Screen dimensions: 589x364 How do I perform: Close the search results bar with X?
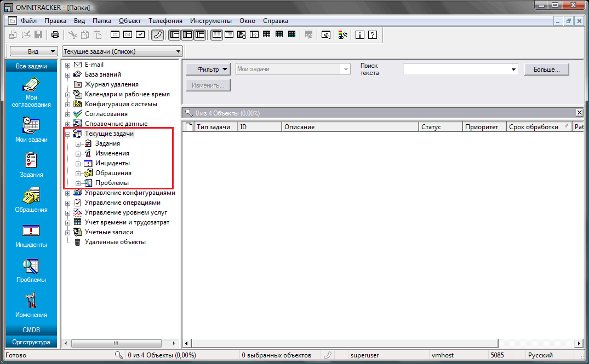click(x=579, y=113)
